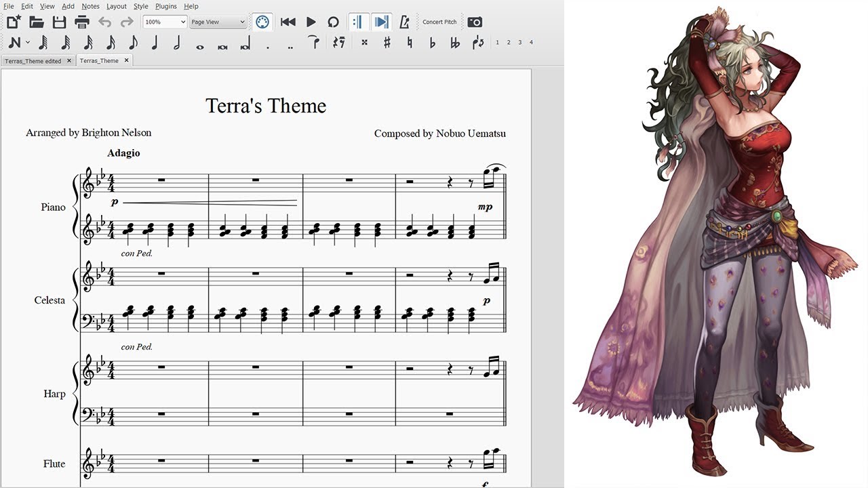The height and width of the screenshot is (488, 868).
Task: Undo the last action
Action: click(x=104, y=22)
